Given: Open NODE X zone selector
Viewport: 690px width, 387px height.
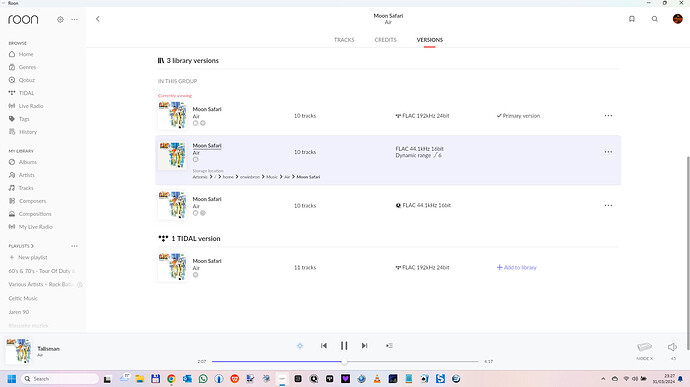Looking at the screenshot, I should pos(645,351).
